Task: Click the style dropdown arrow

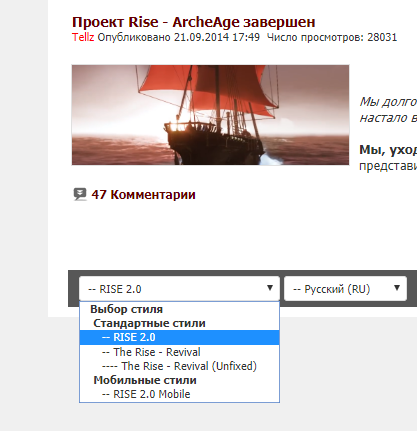Action: coord(270,288)
